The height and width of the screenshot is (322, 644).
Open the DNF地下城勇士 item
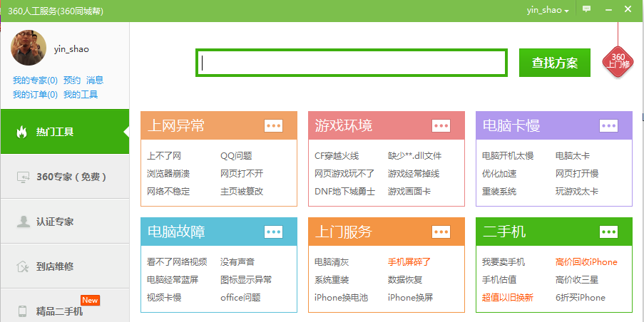pyautogui.click(x=344, y=191)
